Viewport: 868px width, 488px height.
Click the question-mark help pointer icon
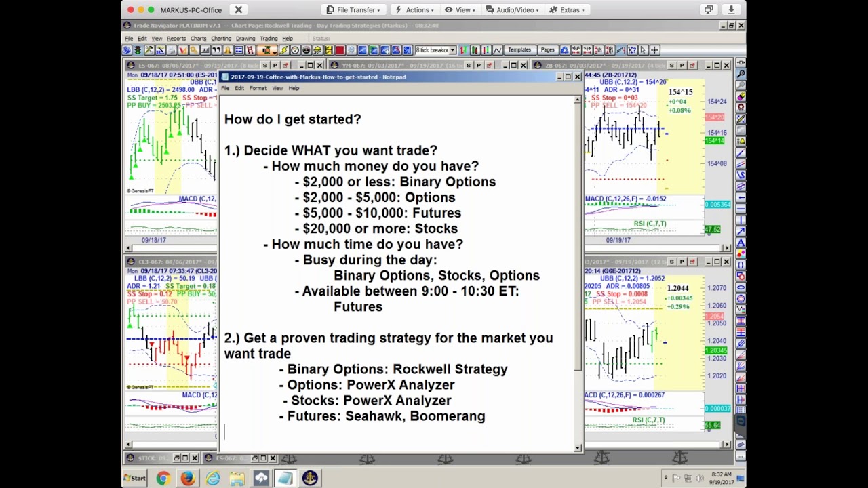tap(633, 50)
